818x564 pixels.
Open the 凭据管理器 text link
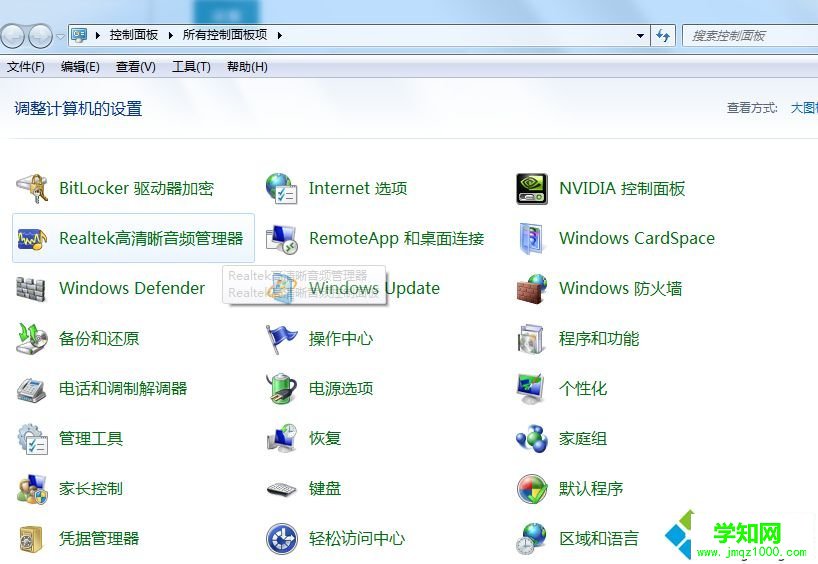pyautogui.click(x=99, y=539)
